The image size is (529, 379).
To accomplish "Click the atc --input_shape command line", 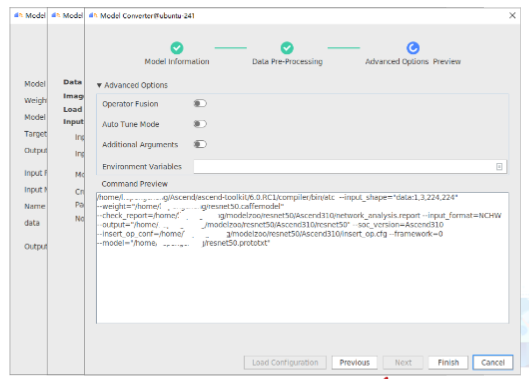I will [x=277, y=197].
